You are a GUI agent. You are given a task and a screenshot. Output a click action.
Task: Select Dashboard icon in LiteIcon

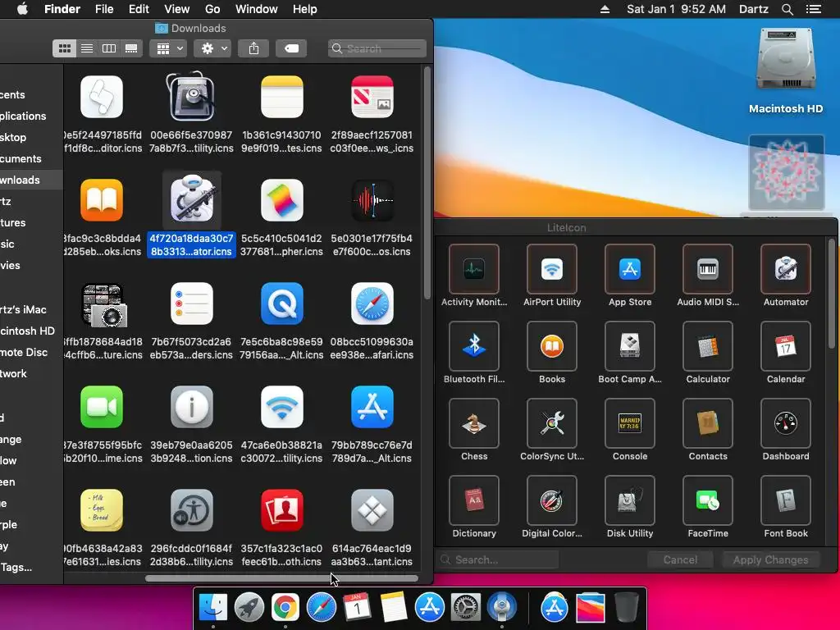[x=786, y=423]
